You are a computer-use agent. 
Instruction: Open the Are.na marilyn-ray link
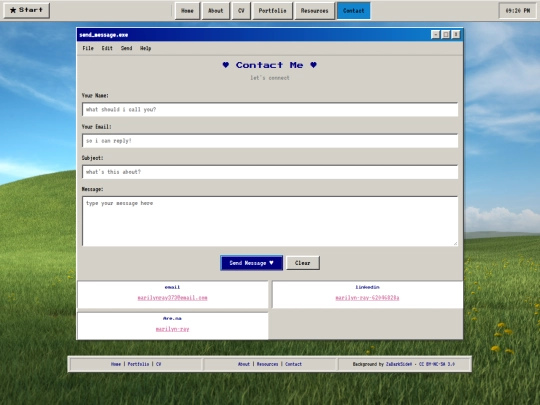[x=173, y=329]
